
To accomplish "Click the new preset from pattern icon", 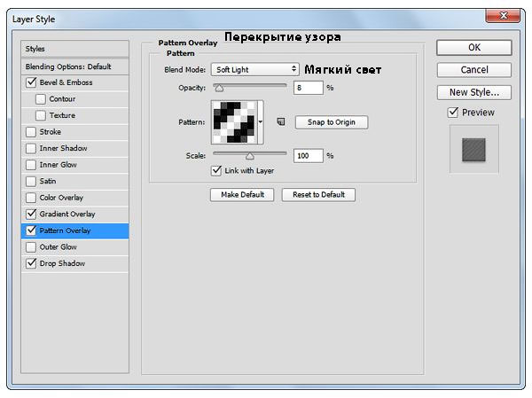I will [281, 121].
